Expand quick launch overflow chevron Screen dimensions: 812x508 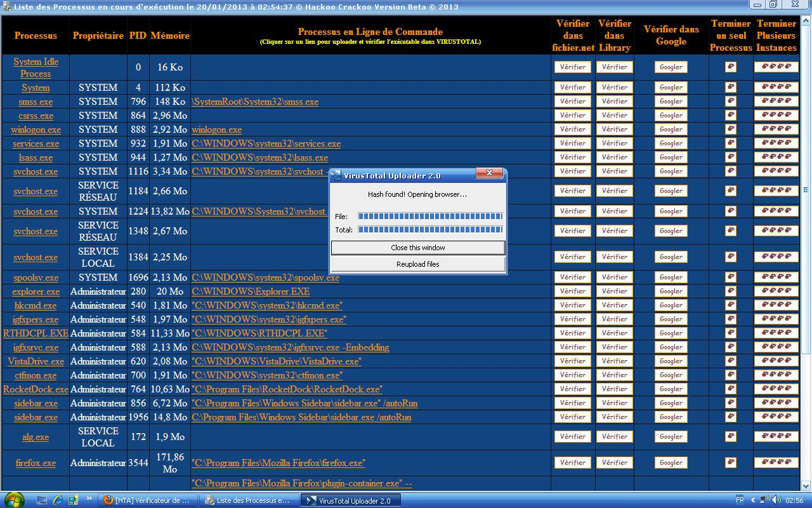tap(89, 499)
